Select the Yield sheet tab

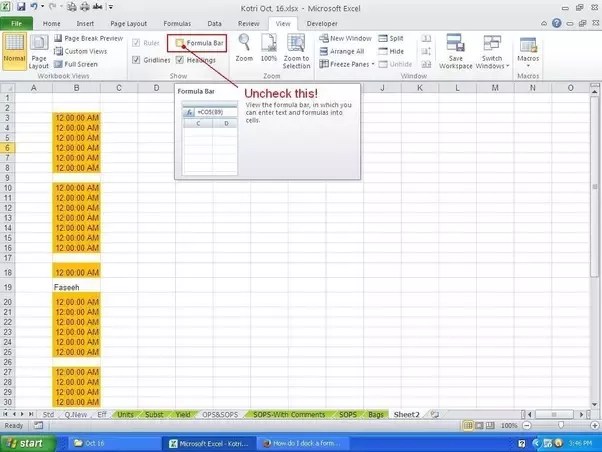click(x=183, y=415)
